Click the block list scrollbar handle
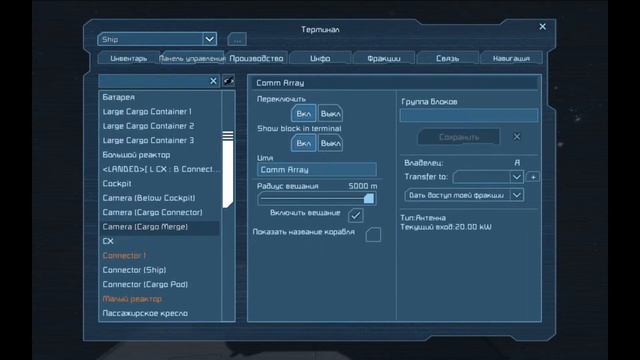The width and height of the screenshot is (640, 360). [x=228, y=169]
